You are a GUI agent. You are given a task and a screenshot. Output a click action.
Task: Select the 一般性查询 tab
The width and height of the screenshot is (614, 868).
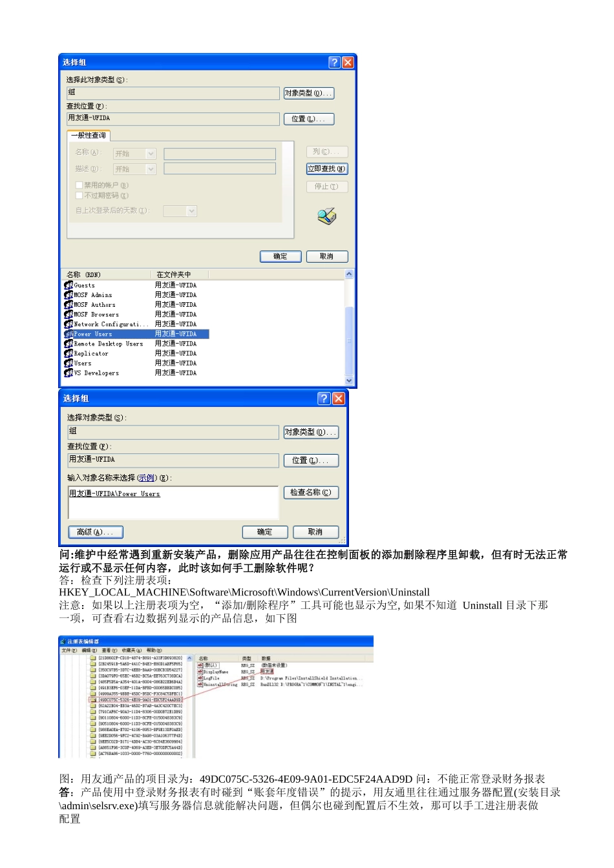[89, 136]
